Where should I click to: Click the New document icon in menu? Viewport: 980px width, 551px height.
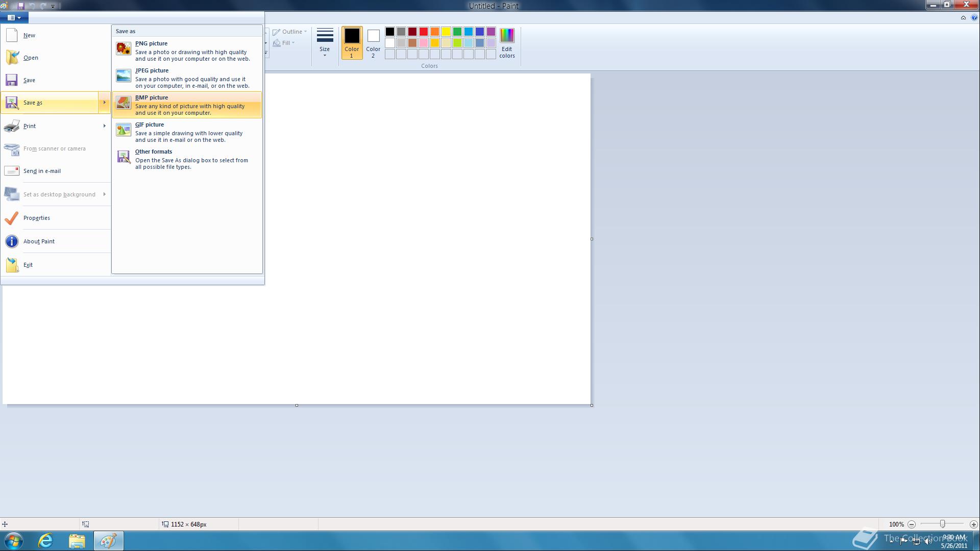[x=12, y=35]
